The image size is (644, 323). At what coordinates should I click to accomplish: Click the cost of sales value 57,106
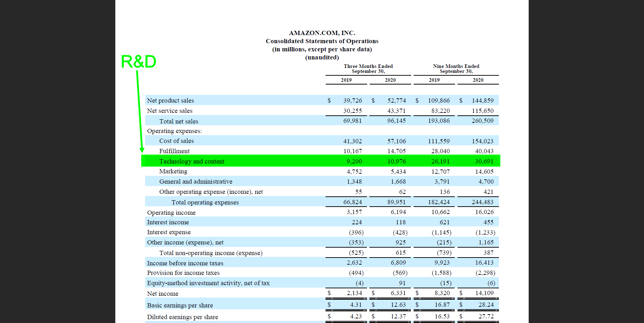[397, 141]
